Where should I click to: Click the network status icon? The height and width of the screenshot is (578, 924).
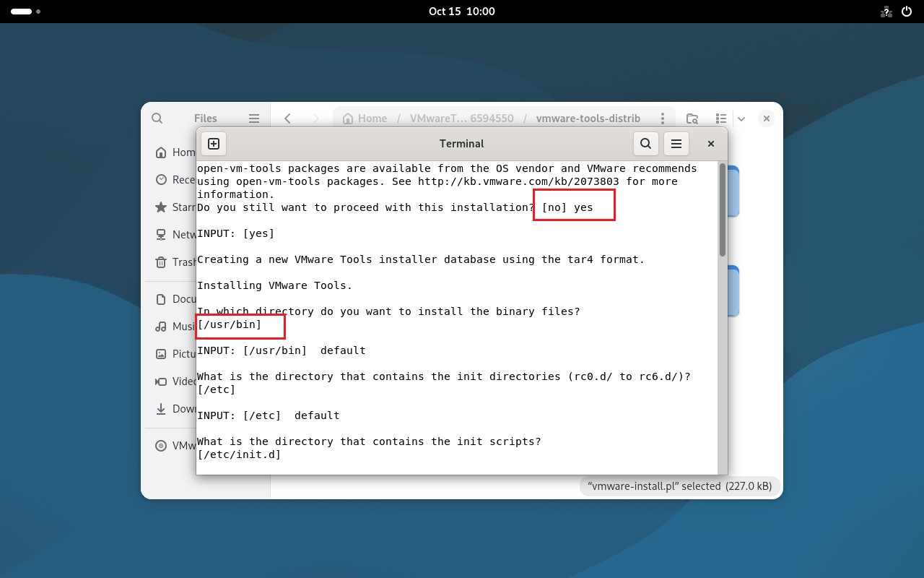886,12
